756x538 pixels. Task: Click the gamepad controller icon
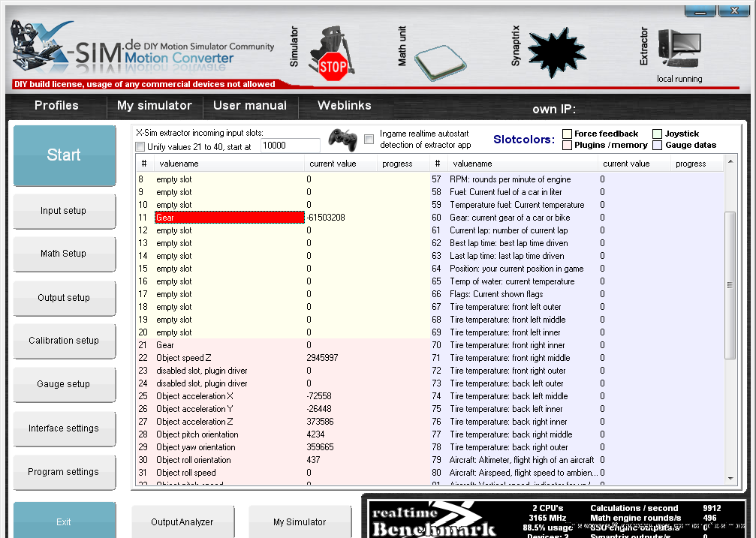click(x=342, y=139)
